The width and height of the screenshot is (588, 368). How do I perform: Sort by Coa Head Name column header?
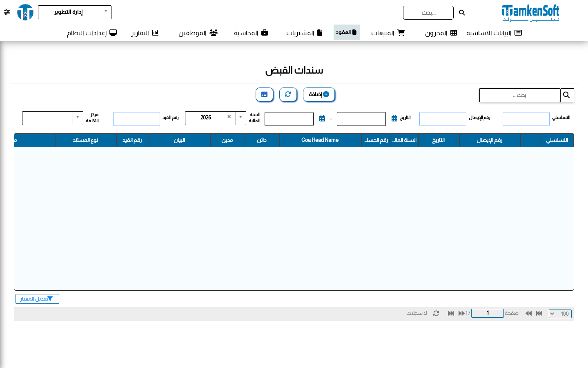point(320,140)
